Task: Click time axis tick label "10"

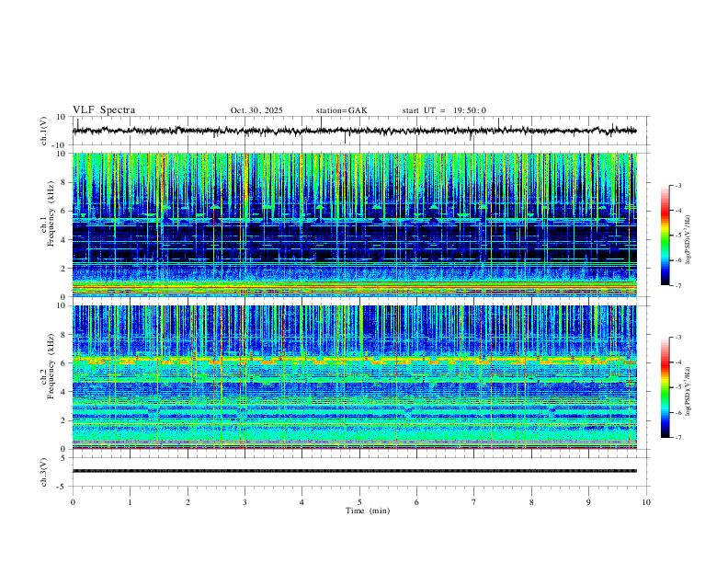Action: pyautogui.click(x=646, y=502)
